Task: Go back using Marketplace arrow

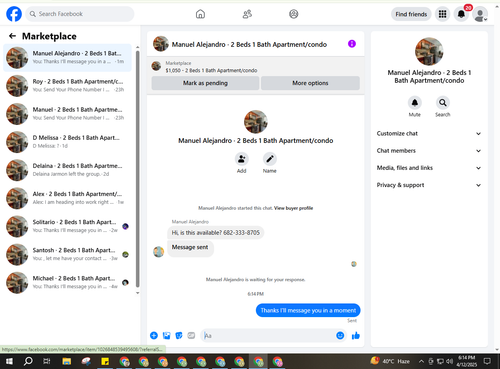Action: (x=13, y=36)
